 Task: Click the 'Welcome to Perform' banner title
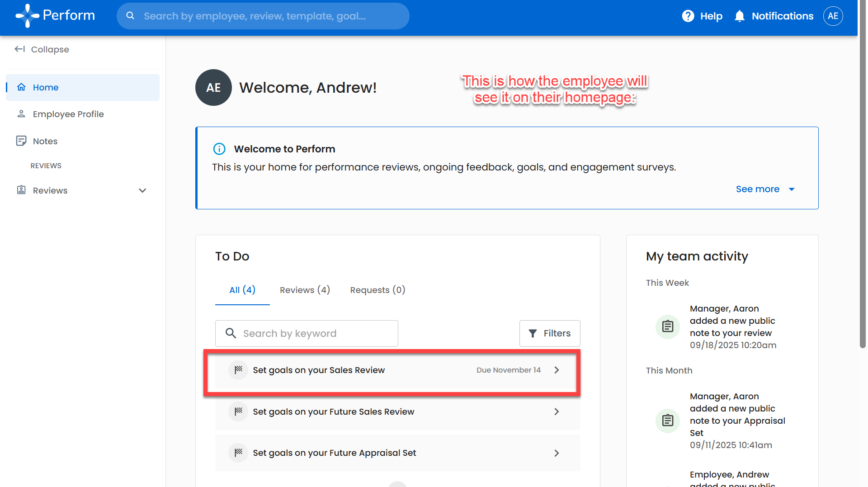285,149
